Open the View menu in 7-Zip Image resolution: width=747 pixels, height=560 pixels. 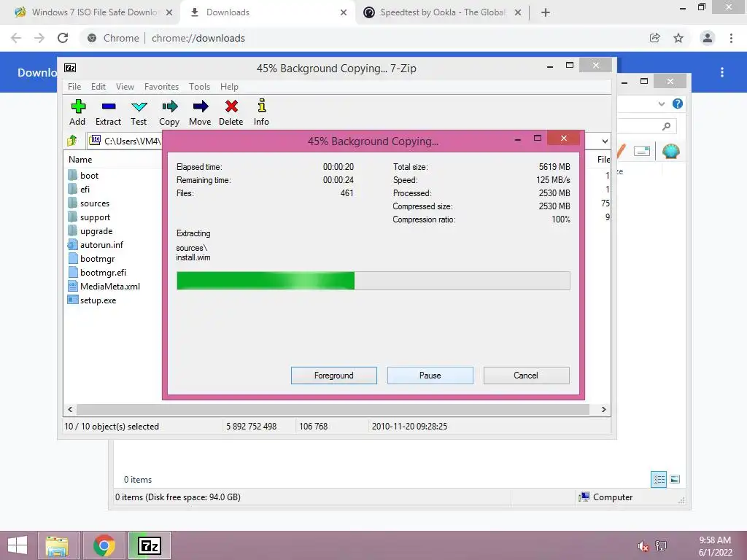[125, 87]
